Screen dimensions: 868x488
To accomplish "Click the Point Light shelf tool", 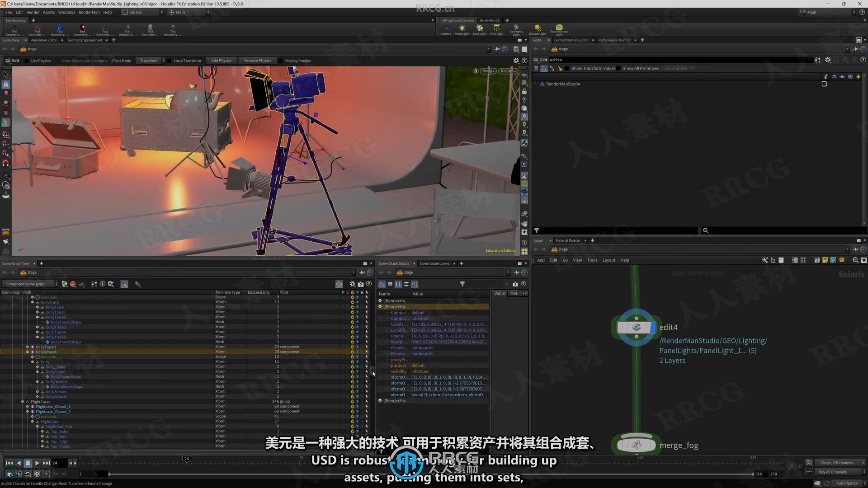I will [x=462, y=30].
